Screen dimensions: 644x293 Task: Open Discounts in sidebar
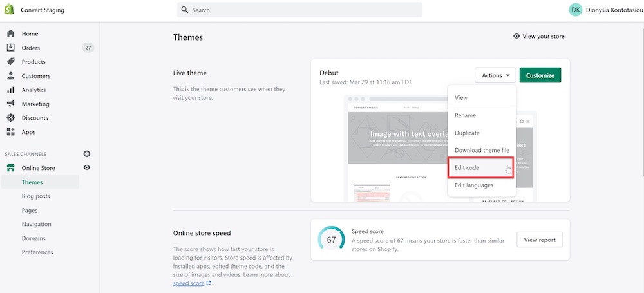35,118
